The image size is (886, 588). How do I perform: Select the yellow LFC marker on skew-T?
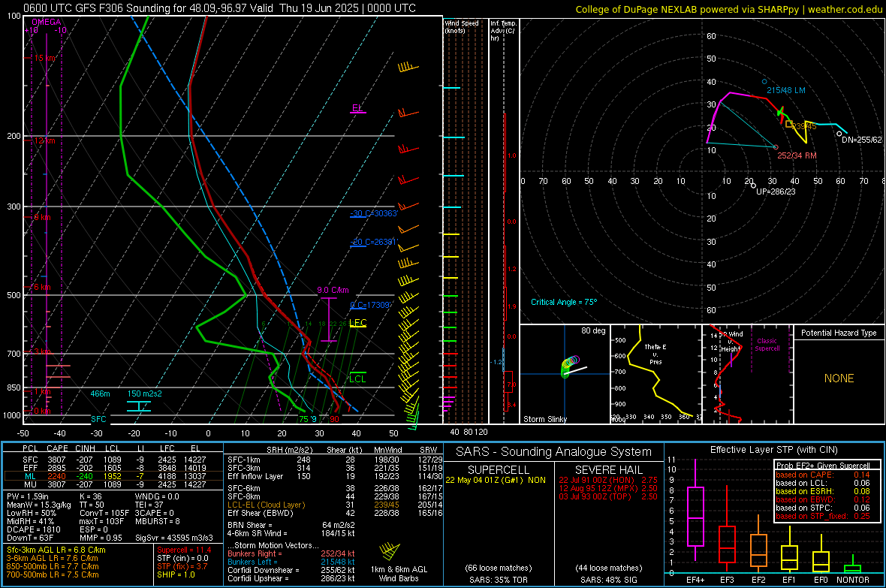click(x=357, y=323)
